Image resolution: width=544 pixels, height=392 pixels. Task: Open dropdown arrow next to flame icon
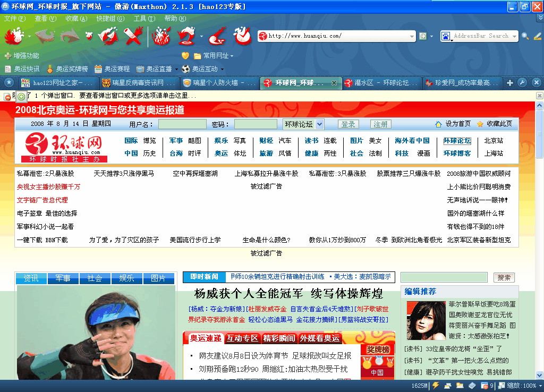(x=29, y=36)
